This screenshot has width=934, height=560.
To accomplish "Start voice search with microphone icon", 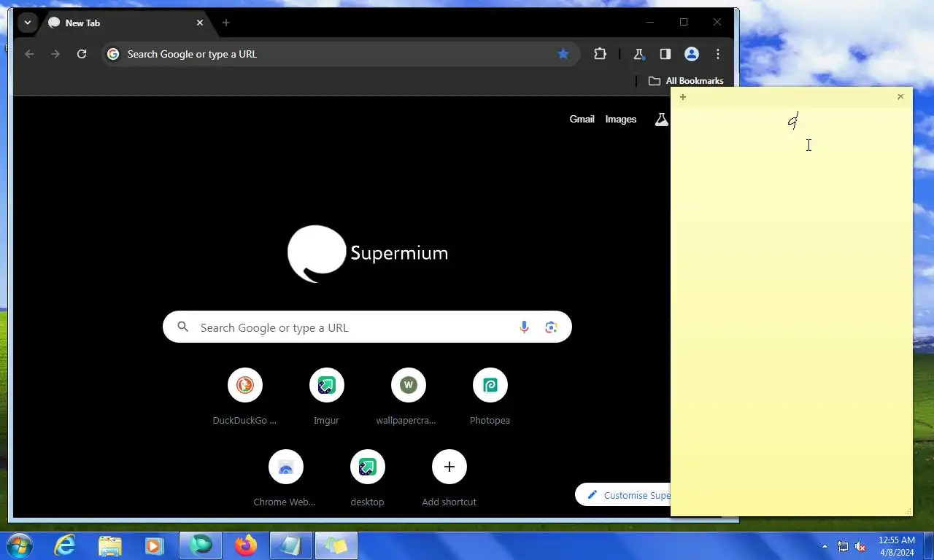I will 524,327.
